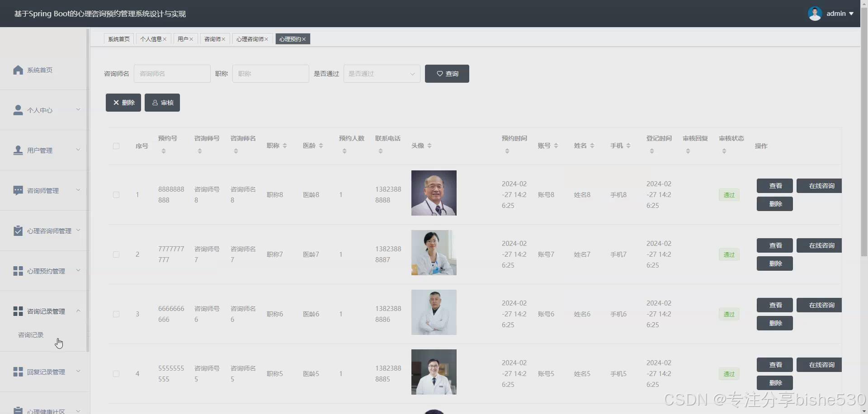868x414 pixels.
Task: Sort by 账号 column arrows
Action: 556,146
